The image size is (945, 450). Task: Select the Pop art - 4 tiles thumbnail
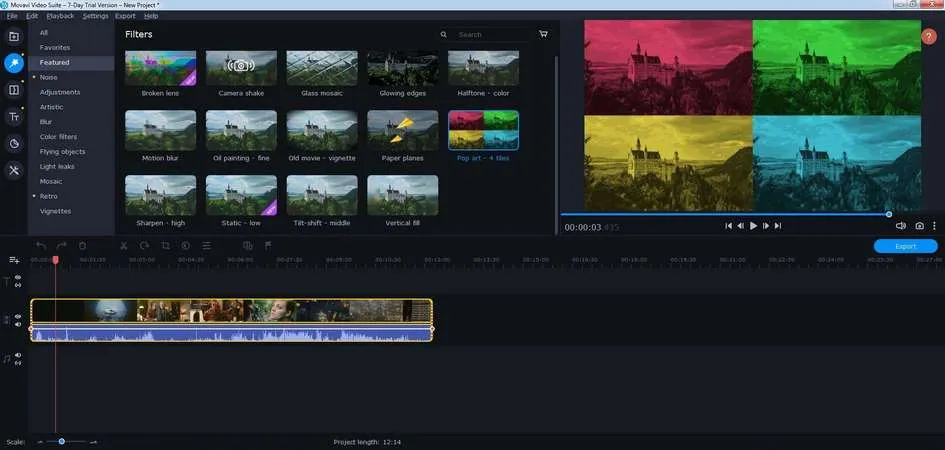(483, 130)
